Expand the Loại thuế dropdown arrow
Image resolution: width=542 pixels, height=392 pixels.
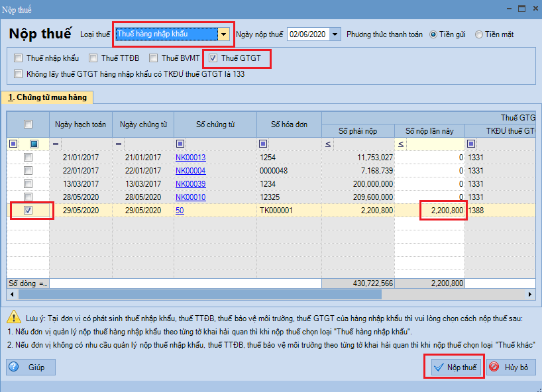224,34
